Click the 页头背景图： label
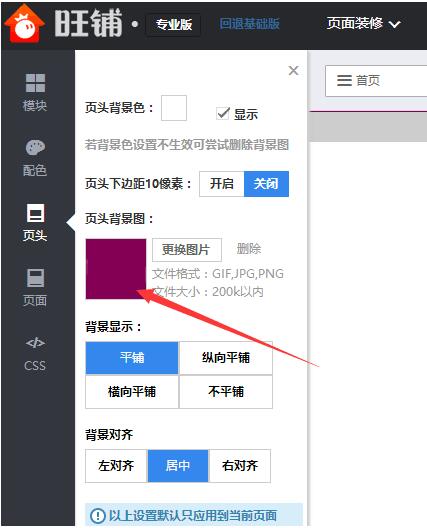This screenshot has width=427, height=528. pos(119,219)
